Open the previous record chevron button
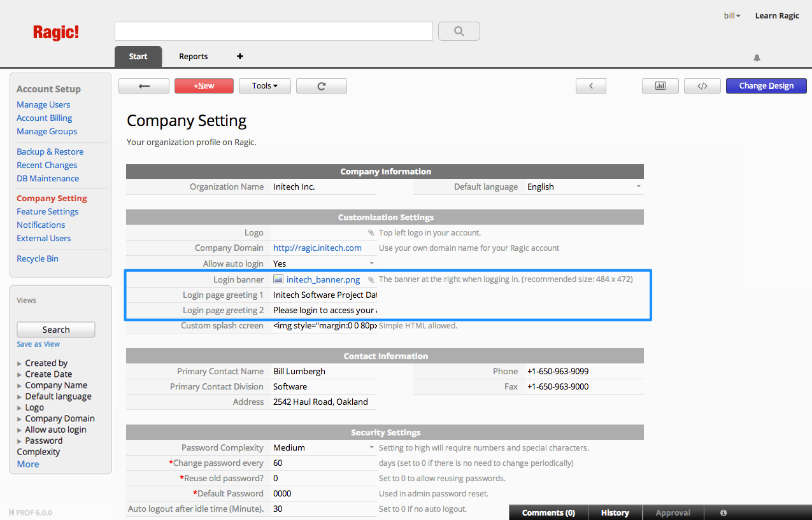Viewport: 812px width, 520px height. pyautogui.click(x=591, y=86)
